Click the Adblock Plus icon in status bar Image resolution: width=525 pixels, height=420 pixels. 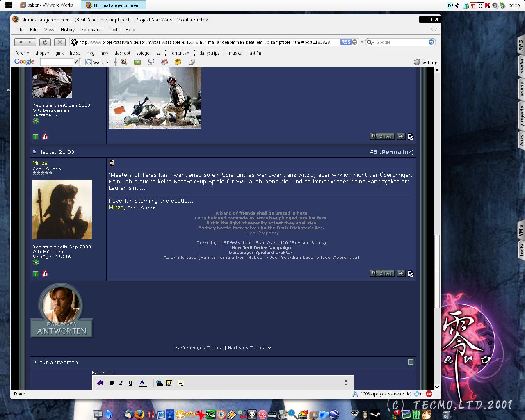click(429, 394)
